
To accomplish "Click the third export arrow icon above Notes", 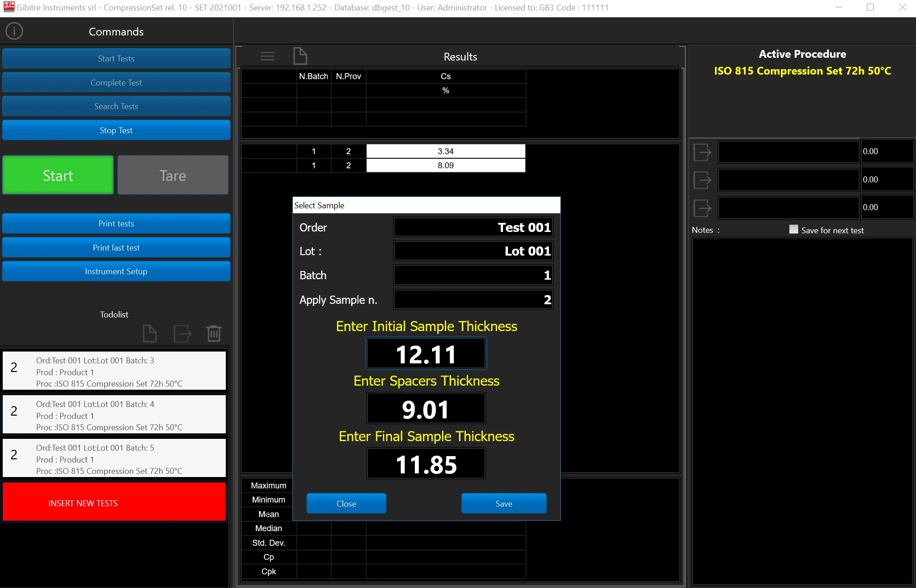I will 702,208.
